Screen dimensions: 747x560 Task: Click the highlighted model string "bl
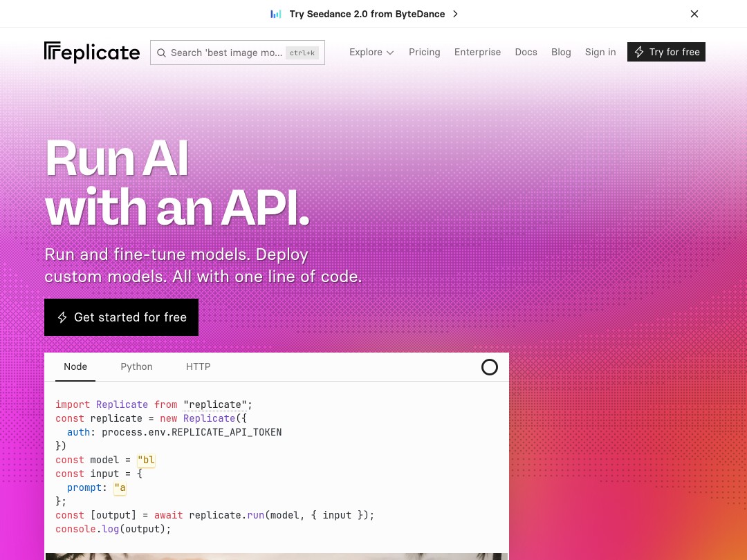coord(146,460)
